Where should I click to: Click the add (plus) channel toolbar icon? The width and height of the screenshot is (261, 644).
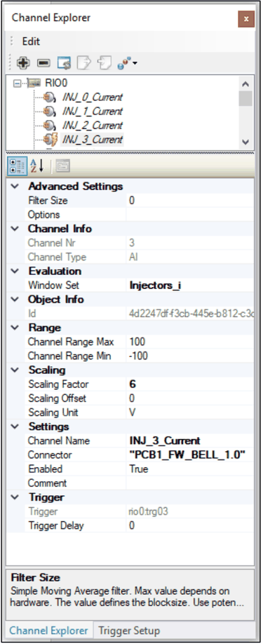23,63
